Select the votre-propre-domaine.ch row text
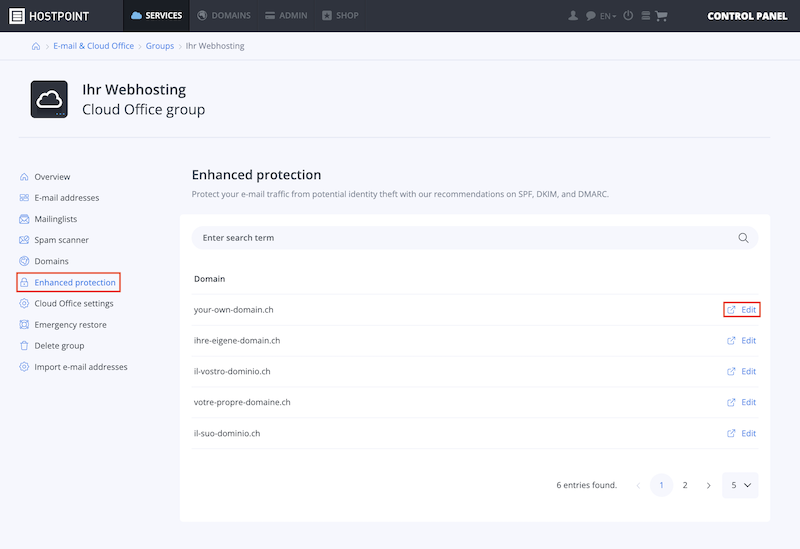The height and width of the screenshot is (549, 800). (x=242, y=402)
